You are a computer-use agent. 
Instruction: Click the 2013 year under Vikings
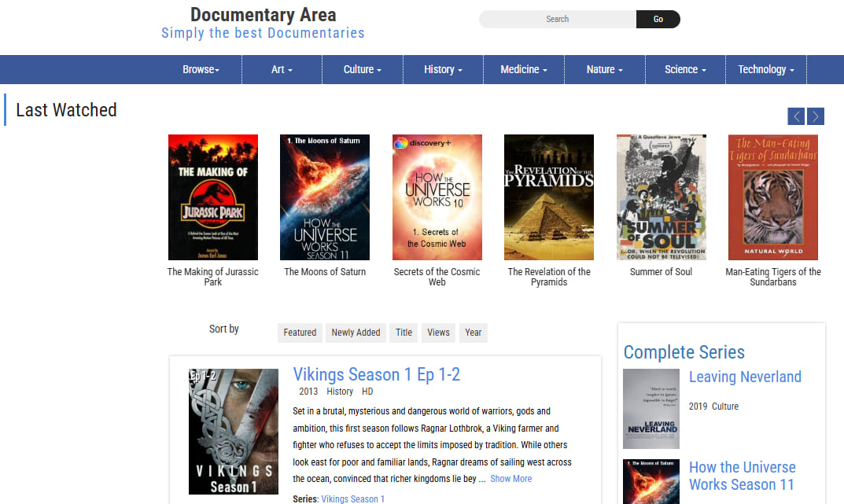tap(308, 392)
